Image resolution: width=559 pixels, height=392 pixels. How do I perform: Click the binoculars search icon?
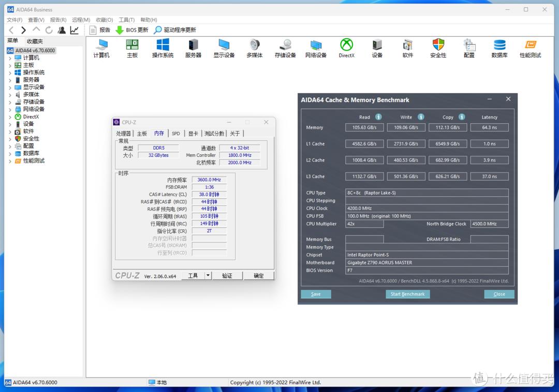tap(61, 30)
